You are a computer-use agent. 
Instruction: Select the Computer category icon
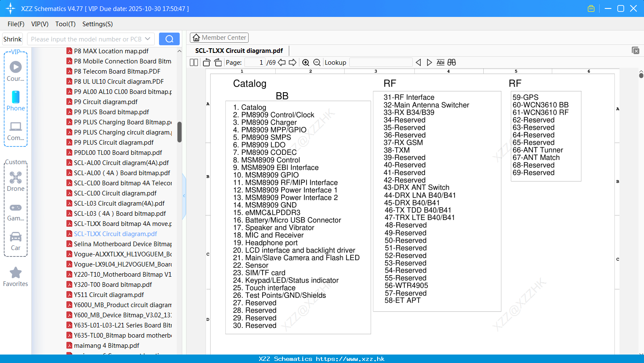[16, 131]
